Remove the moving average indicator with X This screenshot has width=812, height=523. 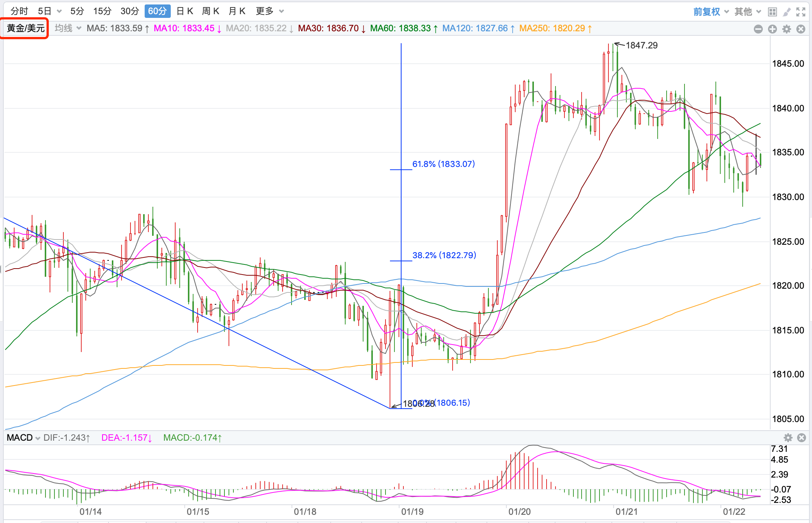[800, 29]
